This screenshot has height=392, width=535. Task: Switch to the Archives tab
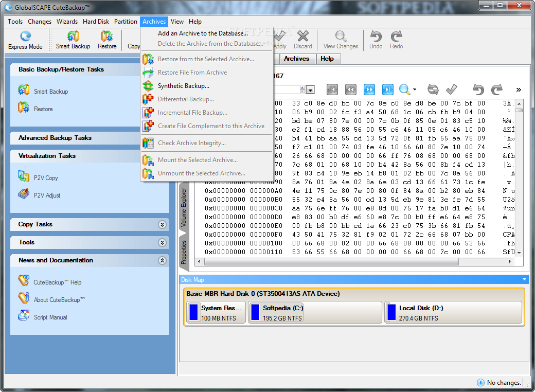296,59
